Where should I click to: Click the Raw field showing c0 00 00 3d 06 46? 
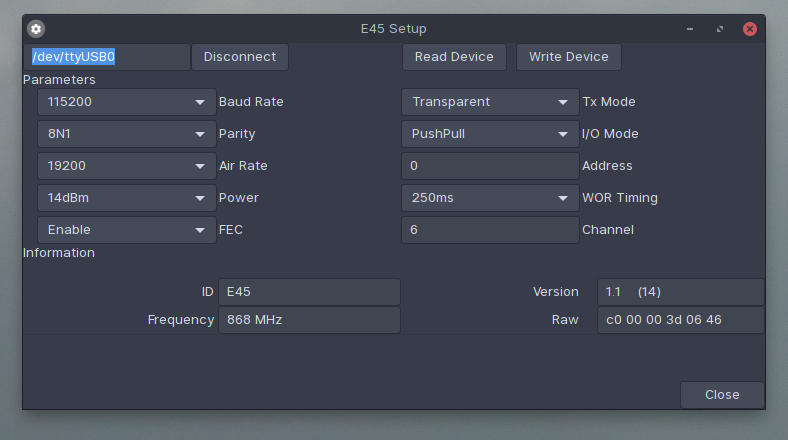coord(680,320)
